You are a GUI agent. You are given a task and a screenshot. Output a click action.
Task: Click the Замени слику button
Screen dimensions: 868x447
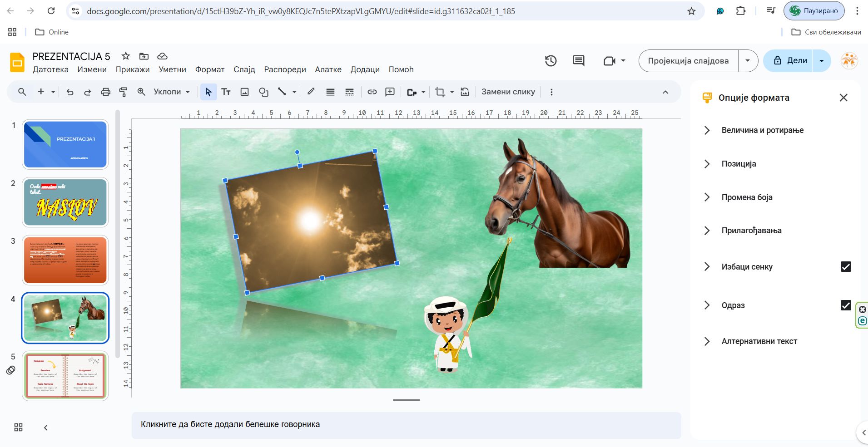508,92
